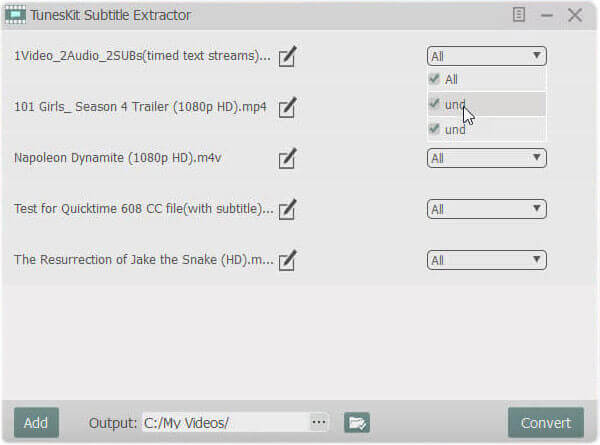The image size is (600, 445).
Task: Edit the 101 Girls Season 4 Trailer entry
Action: click(x=287, y=108)
